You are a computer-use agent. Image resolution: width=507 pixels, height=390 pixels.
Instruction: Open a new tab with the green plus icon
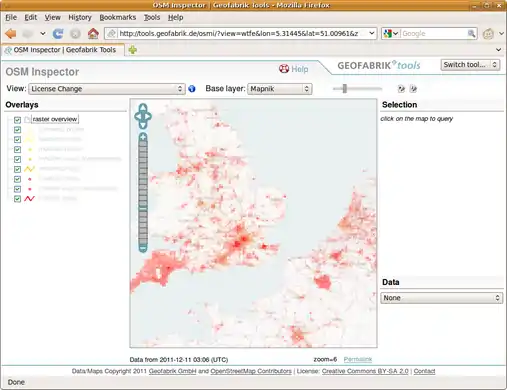pyautogui.click(x=133, y=50)
